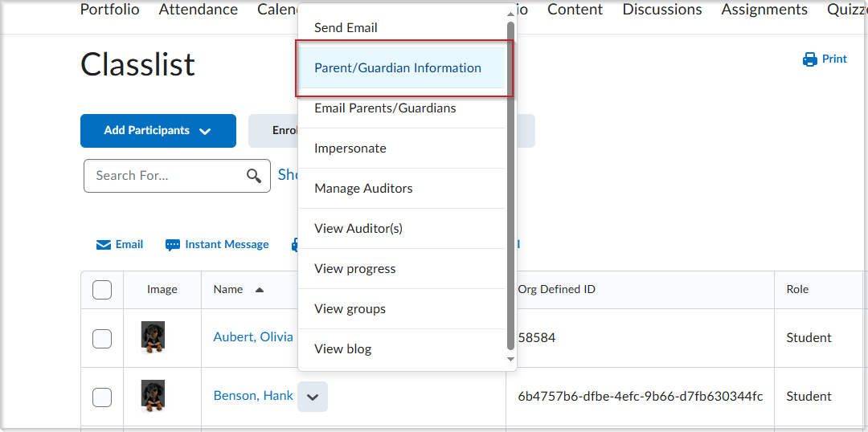Select the checkbox for Benson, Hank
Image resolution: width=868 pixels, height=432 pixels.
[x=102, y=397]
